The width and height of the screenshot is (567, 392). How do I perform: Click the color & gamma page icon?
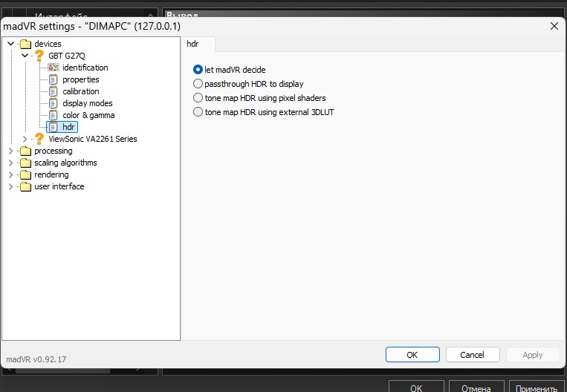(54, 115)
